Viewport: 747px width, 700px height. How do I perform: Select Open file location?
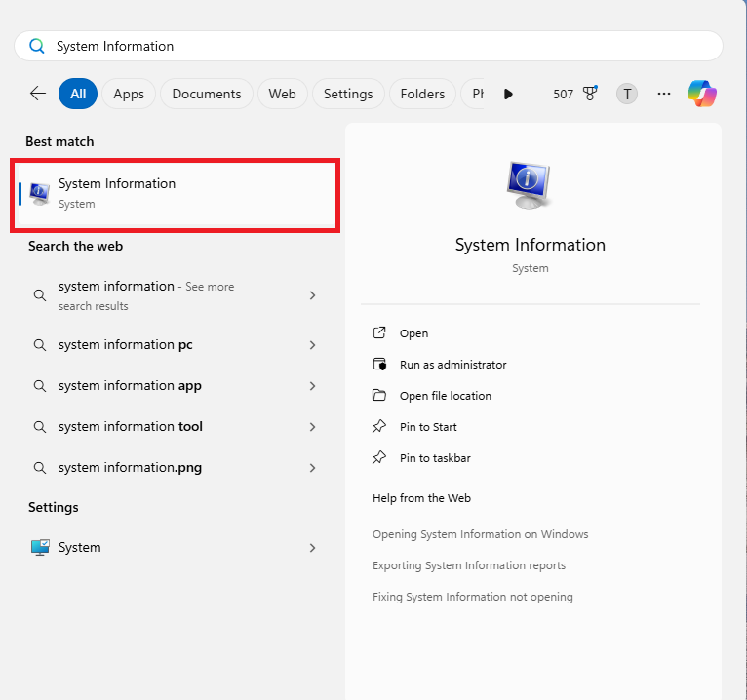pos(445,396)
